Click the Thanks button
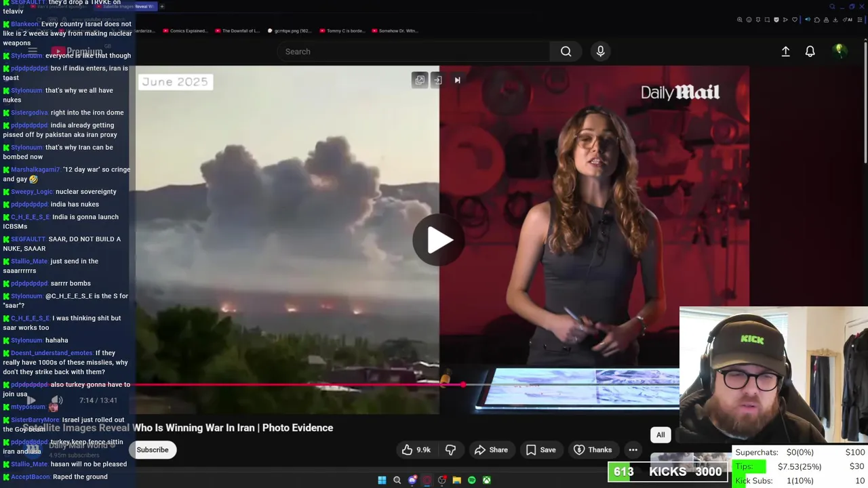The image size is (868, 488). pyautogui.click(x=593, y=449)
